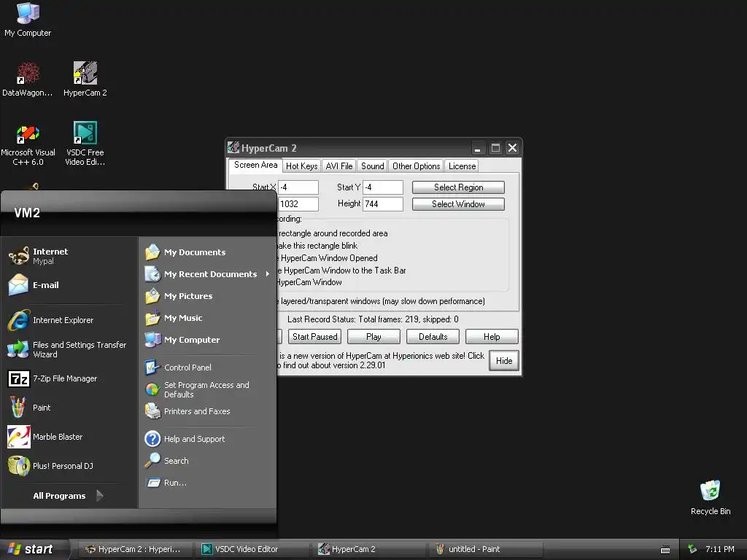Switch to Screen Area tab in HyperCam
747x560 pixels.
click(256, 166)
